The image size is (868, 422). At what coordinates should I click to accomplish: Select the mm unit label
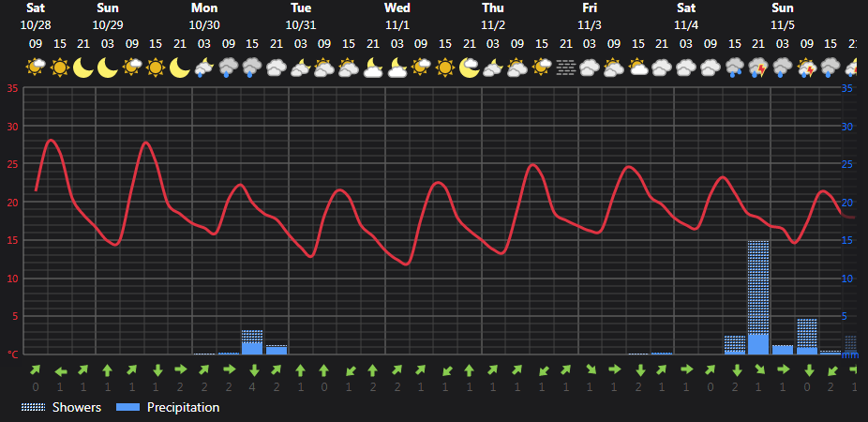(x=850, y=355)
